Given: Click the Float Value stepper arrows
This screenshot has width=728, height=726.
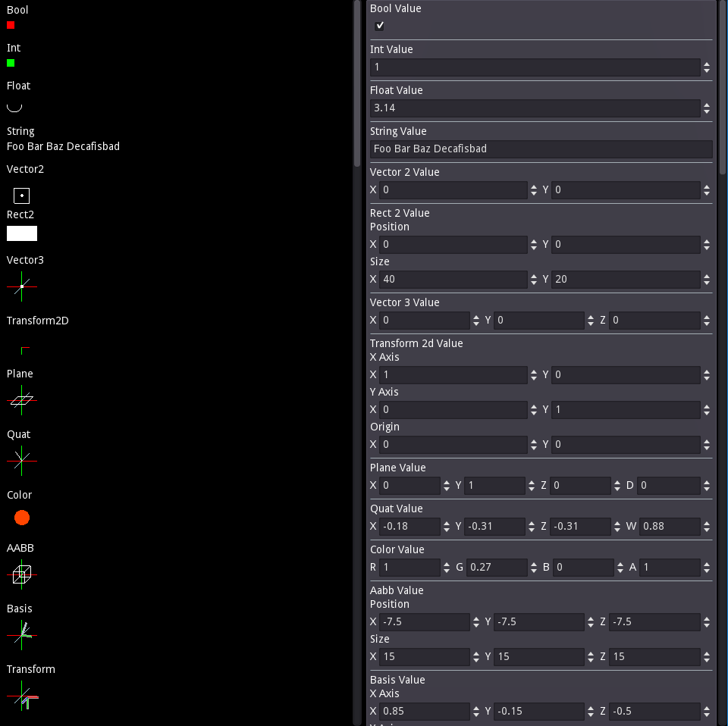Looking at the screenshot, I should pos(707,108).
